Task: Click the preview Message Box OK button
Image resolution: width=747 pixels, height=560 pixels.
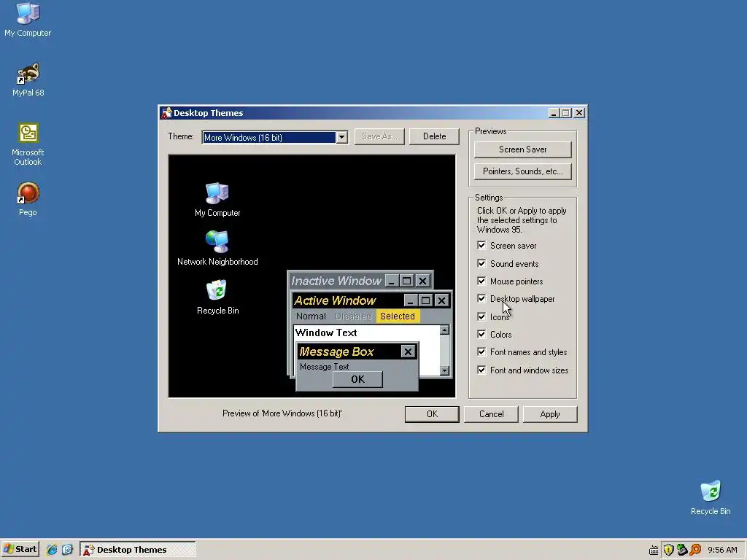Action: point(357,379)
